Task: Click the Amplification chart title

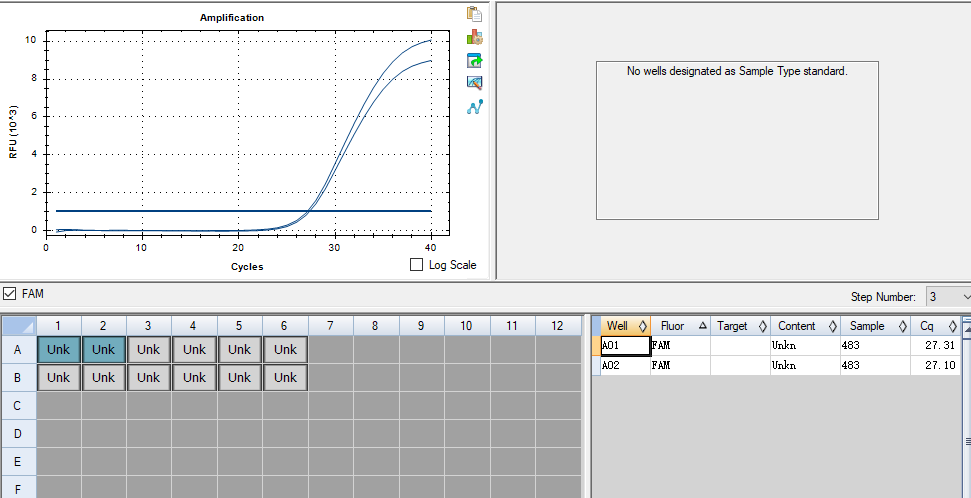Action: pyautogui.click(x=232, y=17)
